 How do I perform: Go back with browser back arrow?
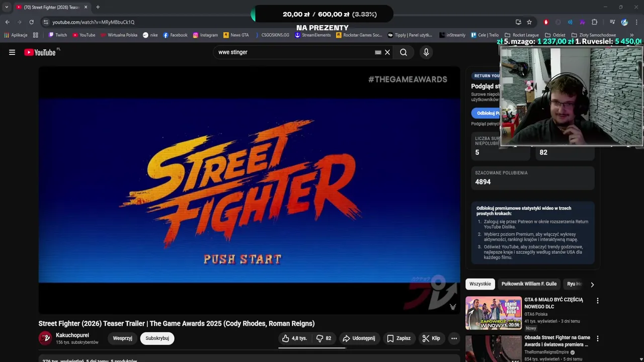tap(7, 22)
